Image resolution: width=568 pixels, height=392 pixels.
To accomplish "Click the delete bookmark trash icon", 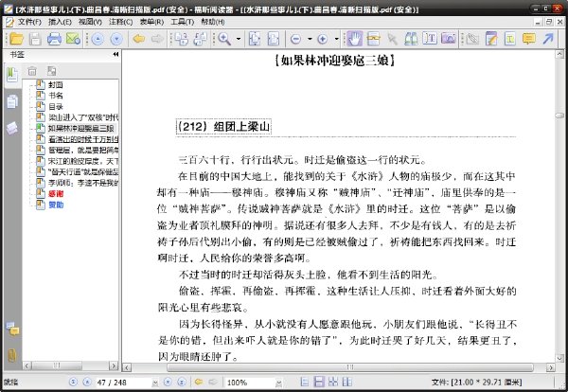I will [32, 71].
